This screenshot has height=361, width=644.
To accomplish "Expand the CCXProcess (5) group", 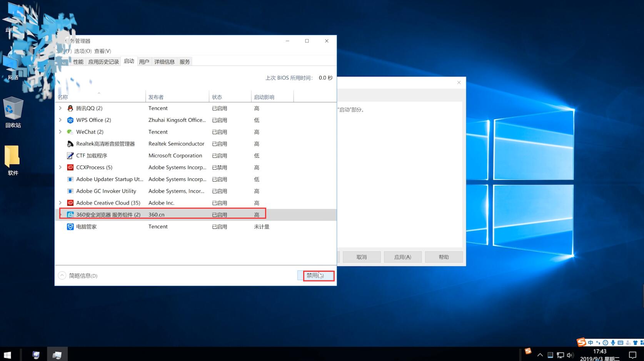I will (x=60, y=168).
